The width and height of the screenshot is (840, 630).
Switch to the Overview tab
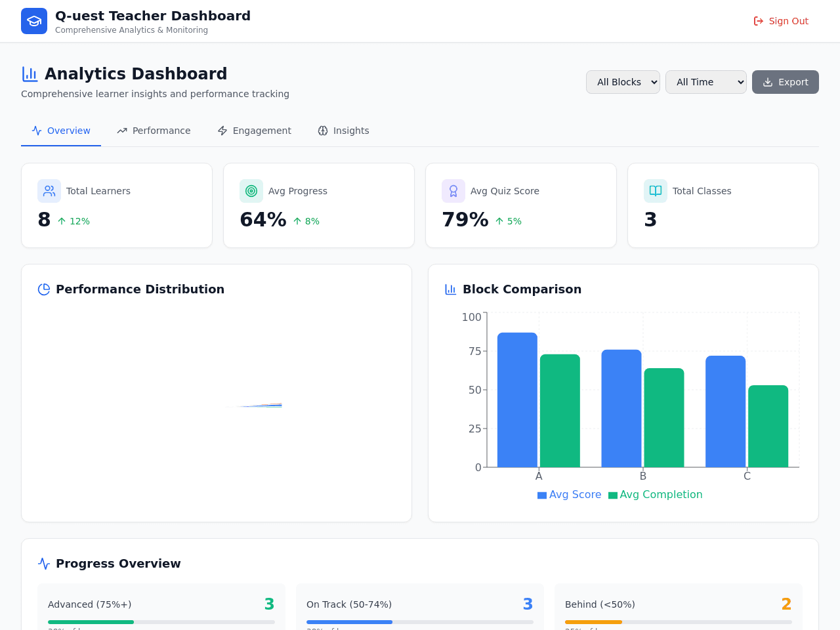click(x=61, y=131)
